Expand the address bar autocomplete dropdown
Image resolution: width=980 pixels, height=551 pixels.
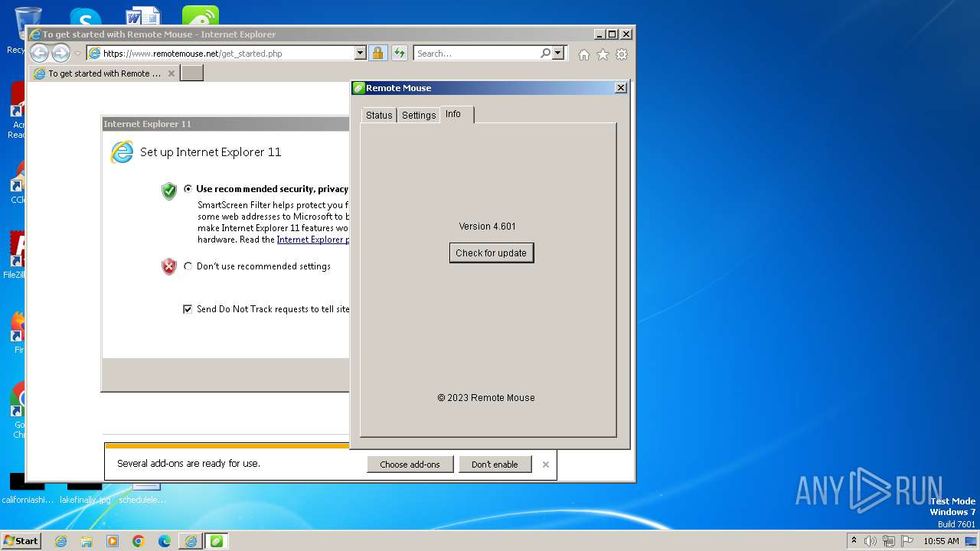pos(360,54)
